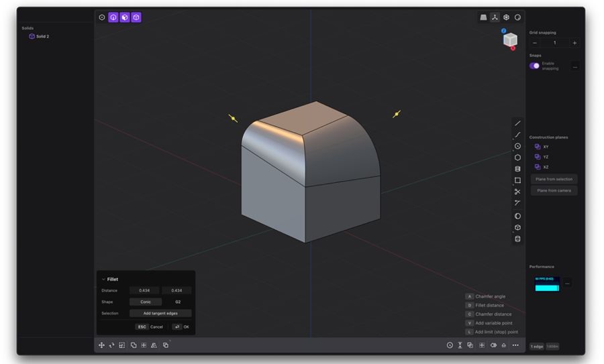The image size is (604, 364).
Task: Select the XY construction plane
Action: (546, 146)
